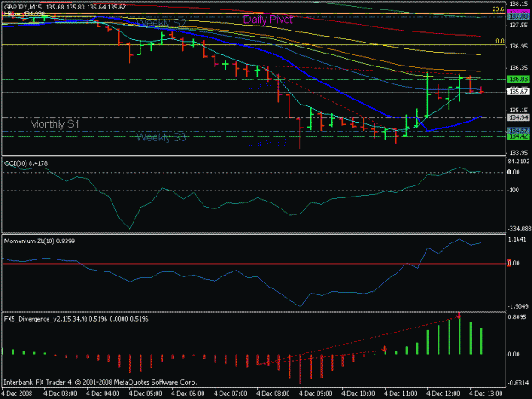Click the 4 Dec 04:00 time label
This screenshot has width=532, height=399.
click(x=103, y=394)
